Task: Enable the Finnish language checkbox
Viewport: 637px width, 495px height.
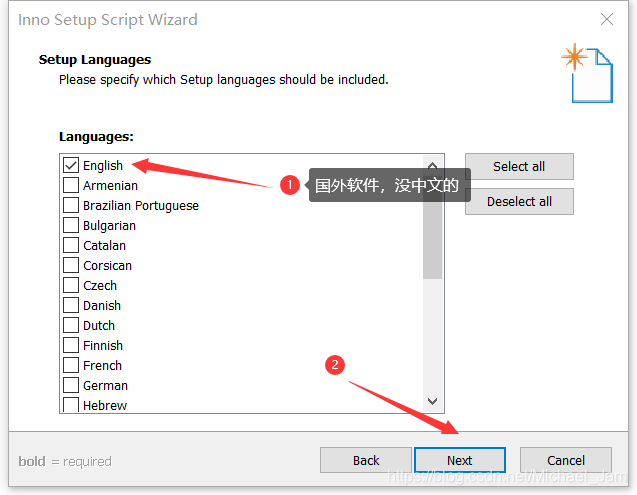Action: (71, 345)
